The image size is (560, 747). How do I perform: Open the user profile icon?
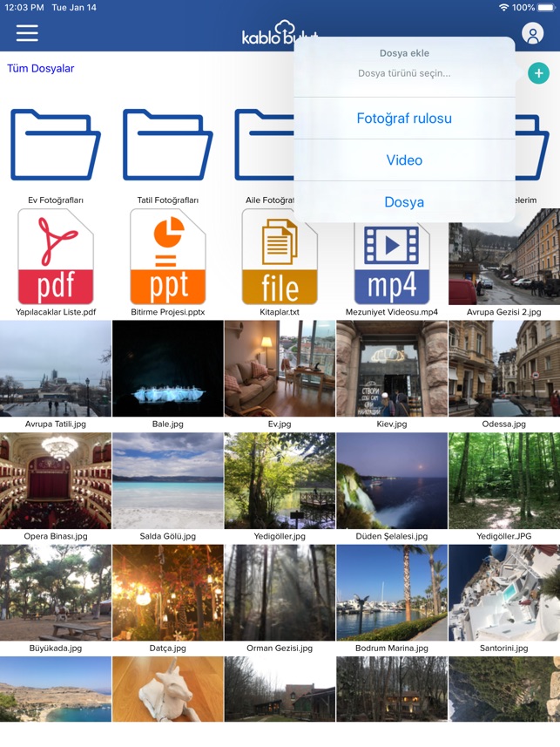(x=532, y=34)
